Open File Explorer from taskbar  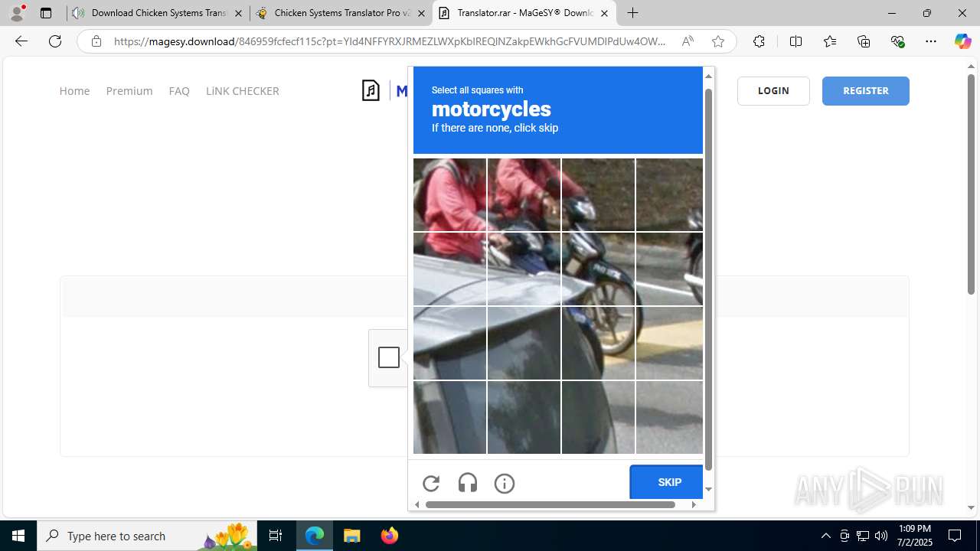click(351, 536)
